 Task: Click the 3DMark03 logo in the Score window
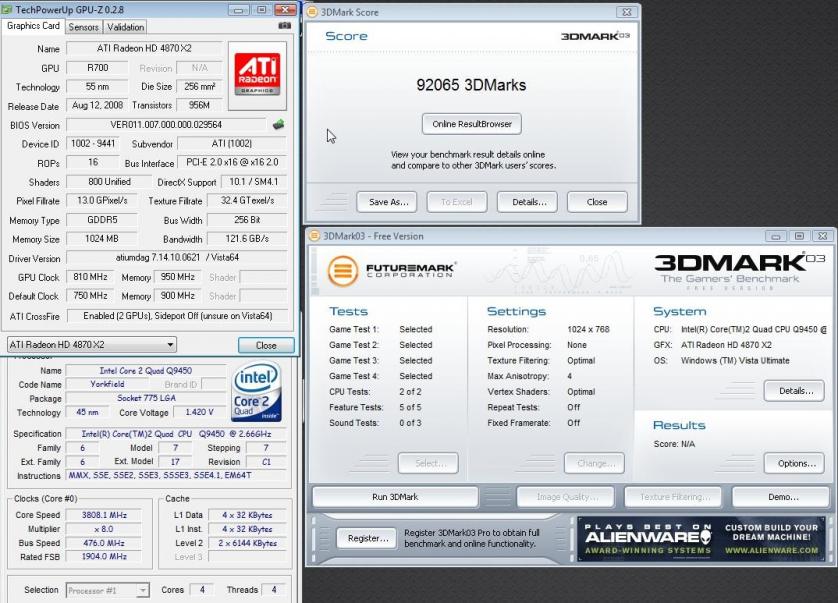point(595,36)
